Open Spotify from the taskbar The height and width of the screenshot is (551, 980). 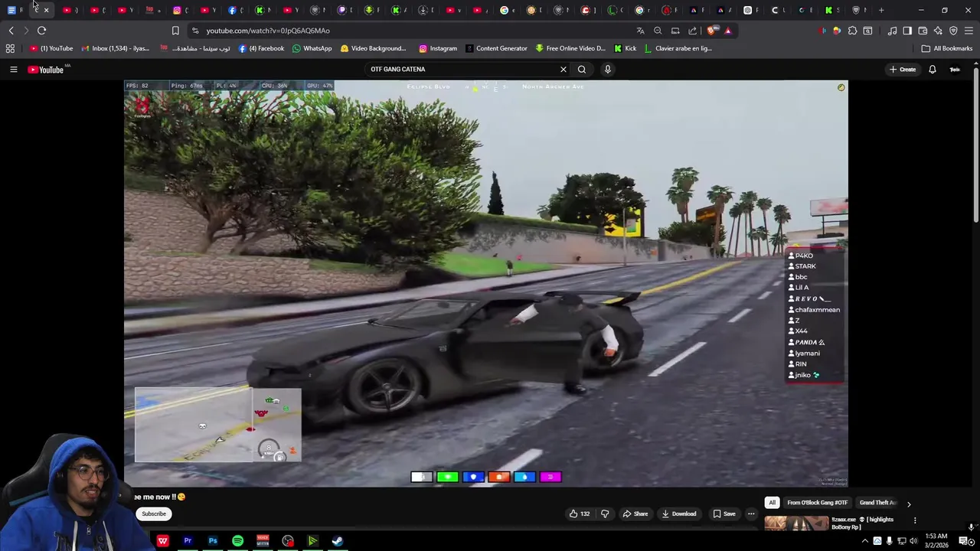(x=237, y=541)
